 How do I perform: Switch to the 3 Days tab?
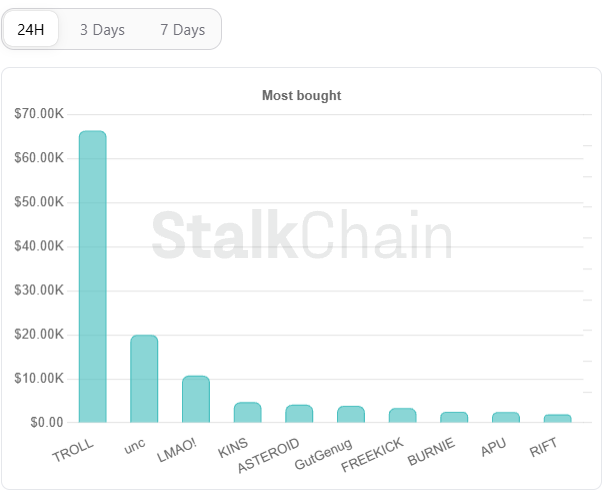point(102,30)
